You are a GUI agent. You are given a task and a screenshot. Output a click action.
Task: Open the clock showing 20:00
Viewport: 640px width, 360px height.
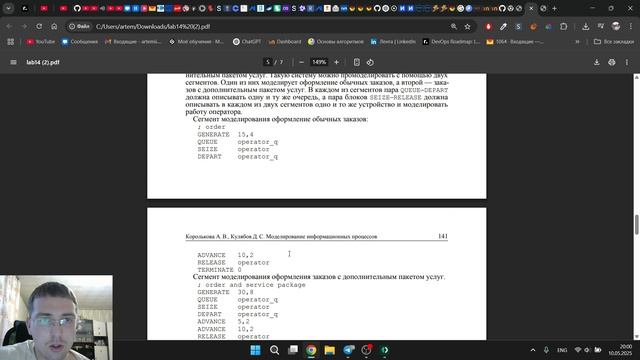[x=620, y=350]
